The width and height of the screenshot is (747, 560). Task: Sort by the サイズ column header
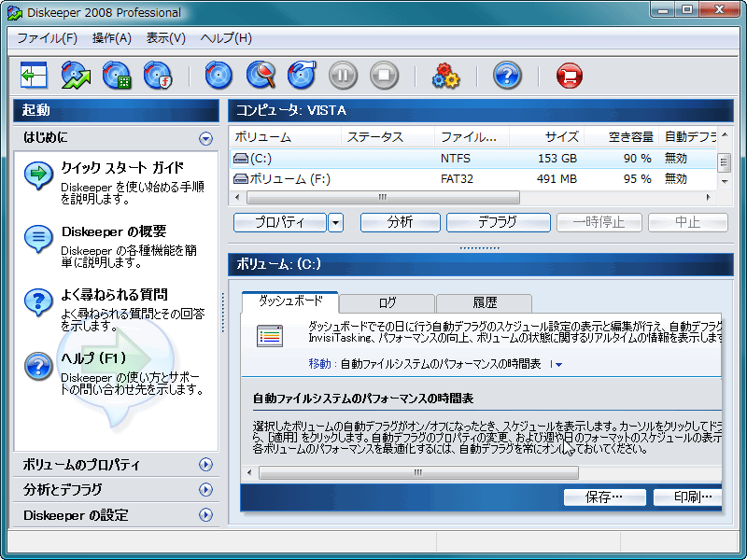click(x=546, y=137)
